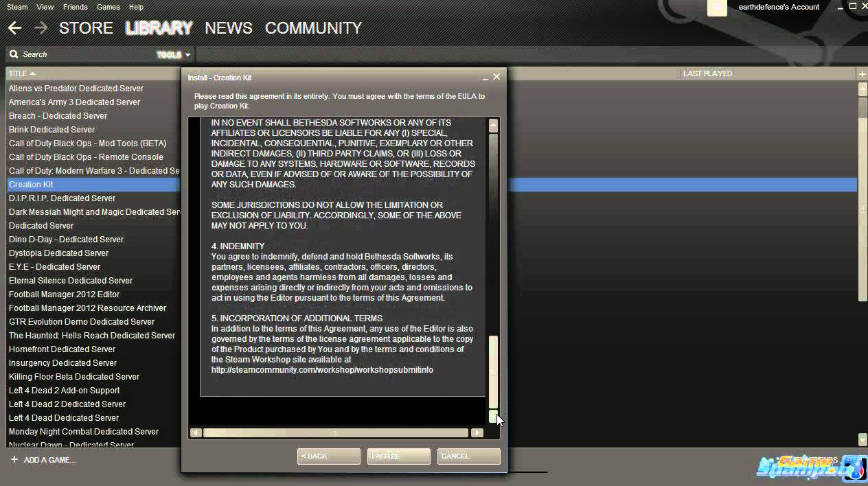Switch to the News tab

pos(229,28)
